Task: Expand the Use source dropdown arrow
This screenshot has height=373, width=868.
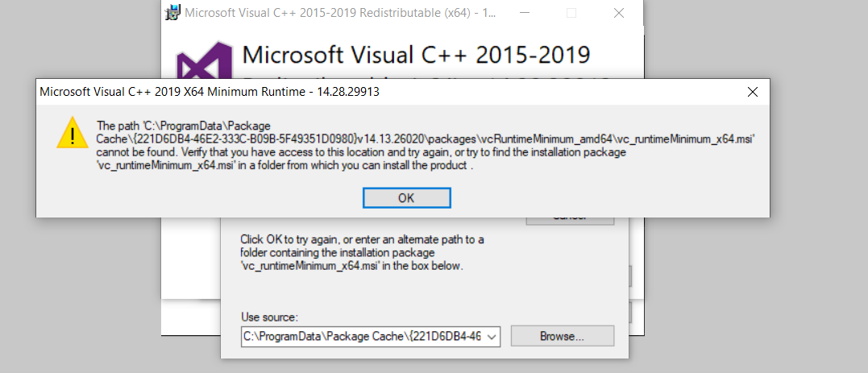Action: (492, 336)
